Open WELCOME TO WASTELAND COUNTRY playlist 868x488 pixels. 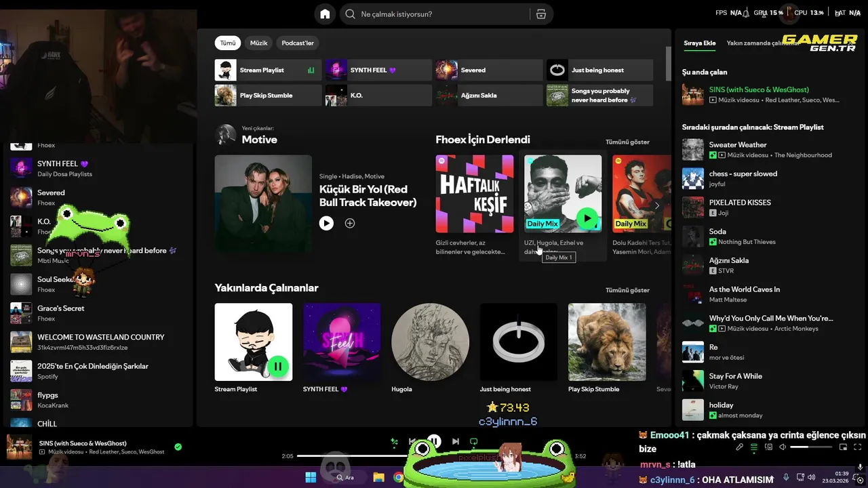[98, 342]
